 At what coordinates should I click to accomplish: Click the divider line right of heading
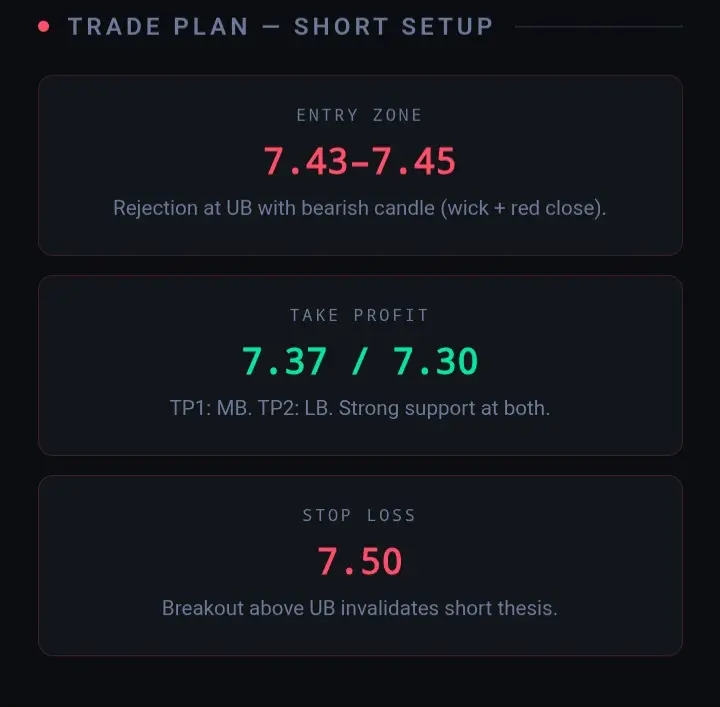[x=598, y=27]
